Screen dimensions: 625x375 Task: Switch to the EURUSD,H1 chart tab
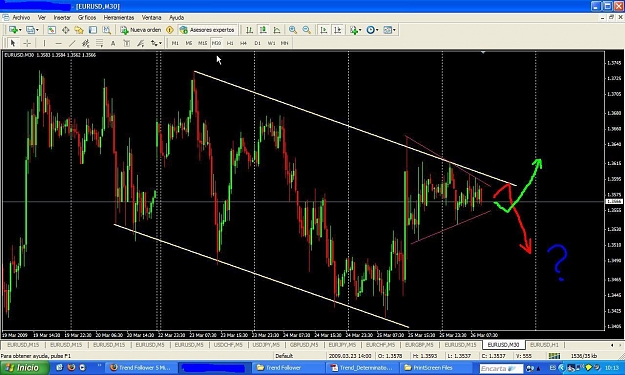tap(544, 345)
